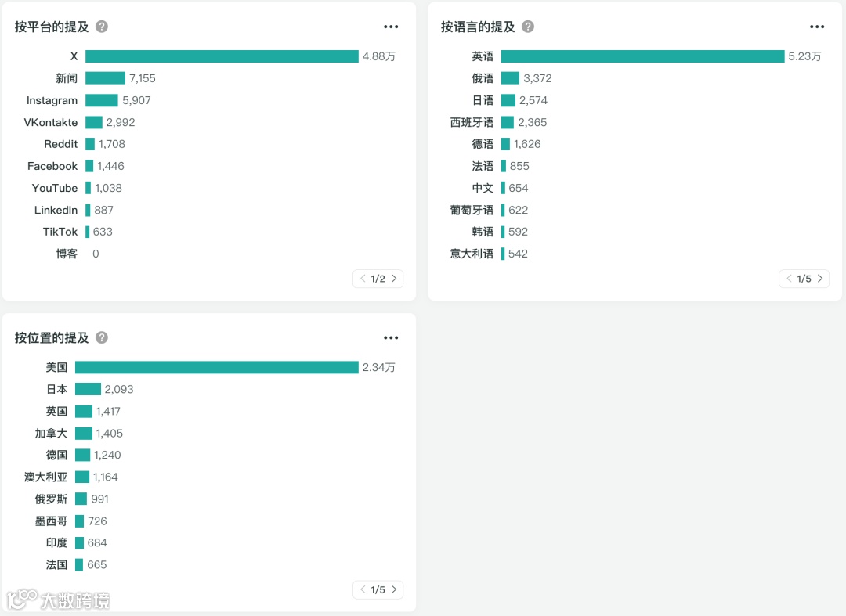Open more options menu for 按平台的提及

tap(391, 27)
